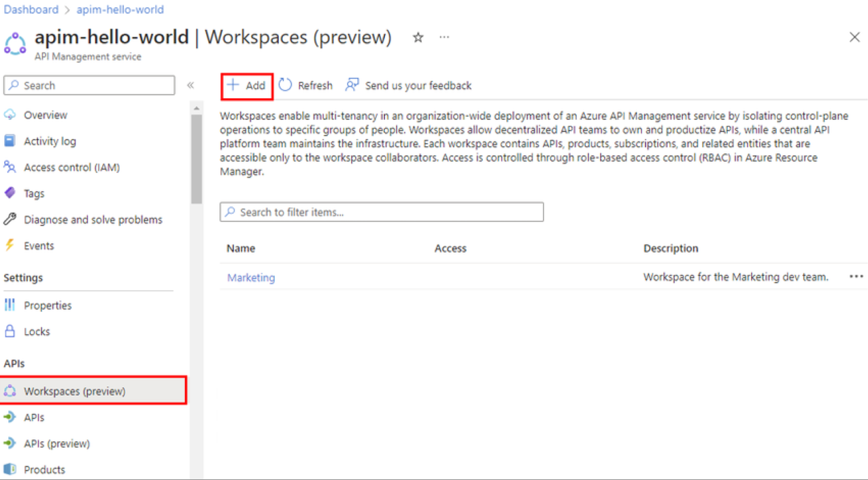Open the more options ellipsis in header
The height and width of the screenshot is (480, 868).
point(444,37)
